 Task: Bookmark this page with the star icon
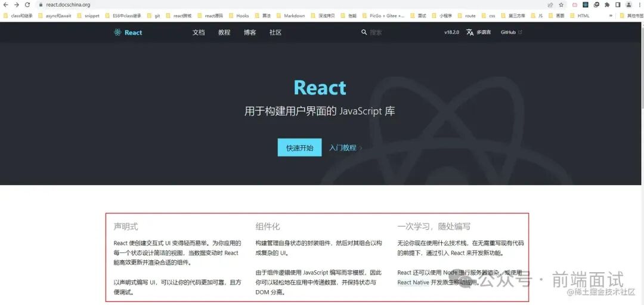(561, 5)
